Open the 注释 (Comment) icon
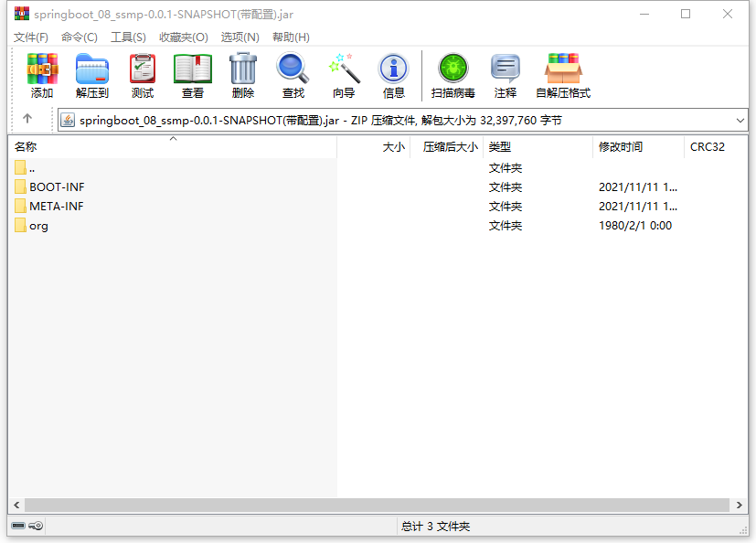Viewport: 756px width, 543px height. coord(506,75)
